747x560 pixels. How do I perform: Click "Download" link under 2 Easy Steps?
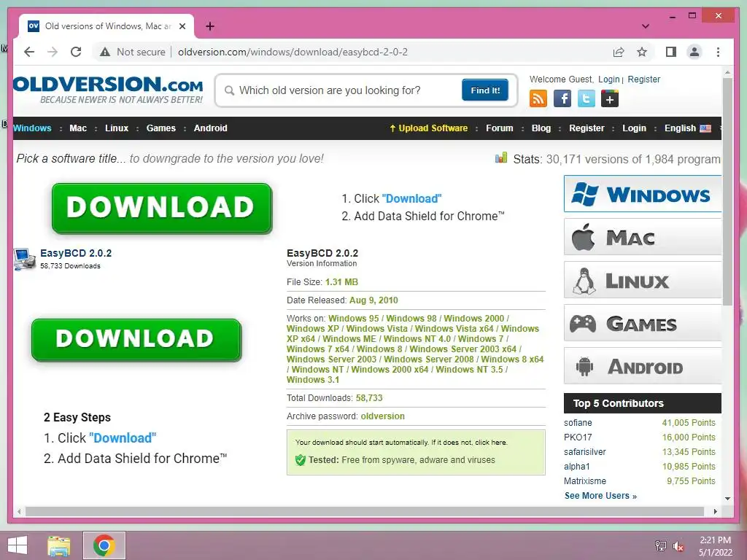pos(123,438)
